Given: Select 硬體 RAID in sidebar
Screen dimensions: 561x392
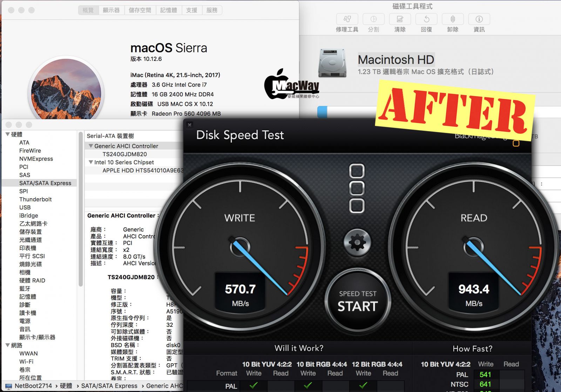Looking at the screenshot, I should pos(32,280).
